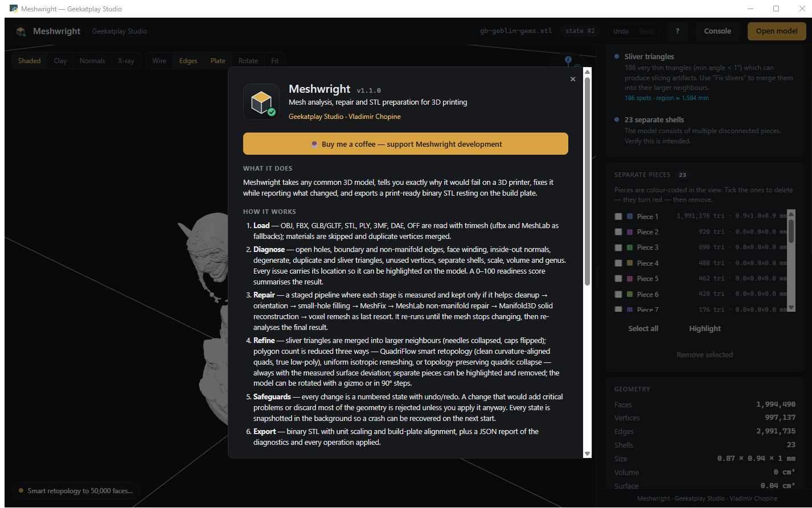Image resolution: width=812 pixels, height=508 pixels.
Task: Click the version label v1.1.0
Action: 369,90
